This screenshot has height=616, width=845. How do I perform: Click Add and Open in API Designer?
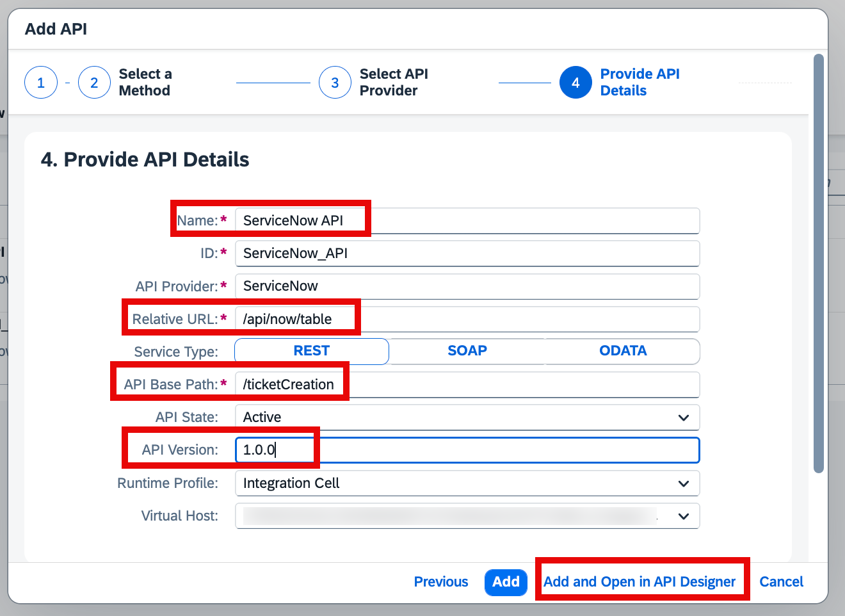(x=640, y=582)
